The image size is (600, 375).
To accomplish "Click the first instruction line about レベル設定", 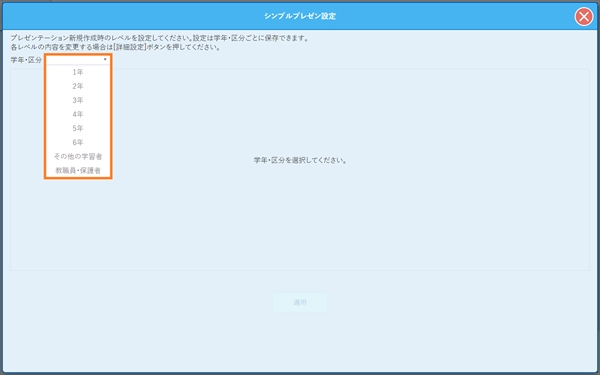I will [160, 39].
